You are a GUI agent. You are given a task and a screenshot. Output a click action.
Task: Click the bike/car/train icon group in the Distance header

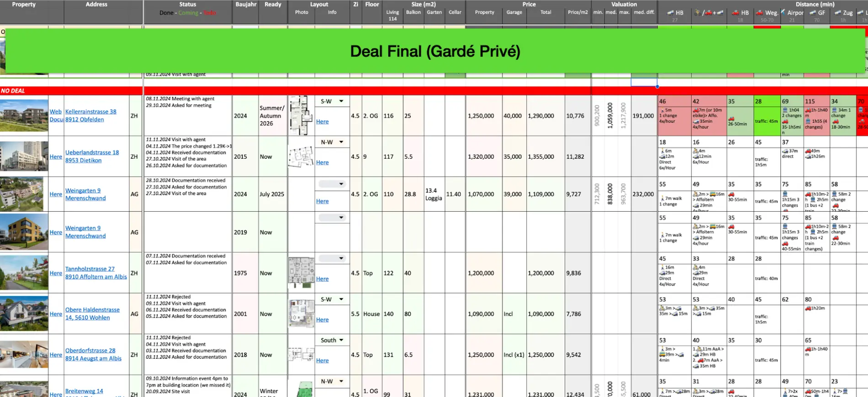(709, 13)
